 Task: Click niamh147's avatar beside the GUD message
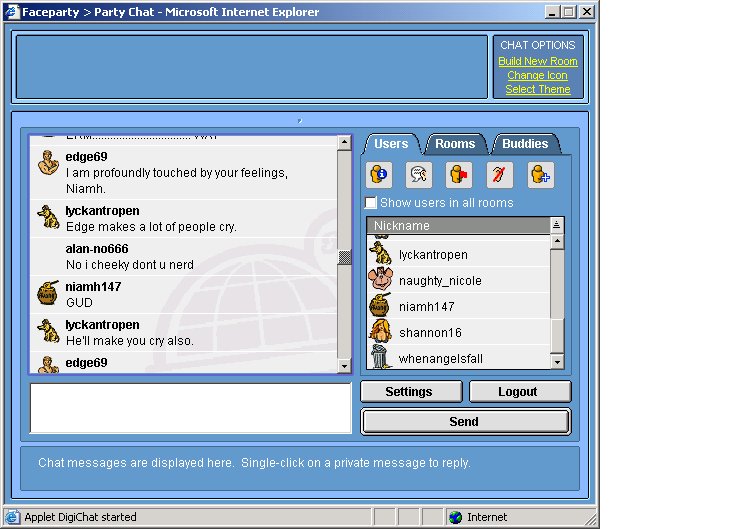(48, 293)
